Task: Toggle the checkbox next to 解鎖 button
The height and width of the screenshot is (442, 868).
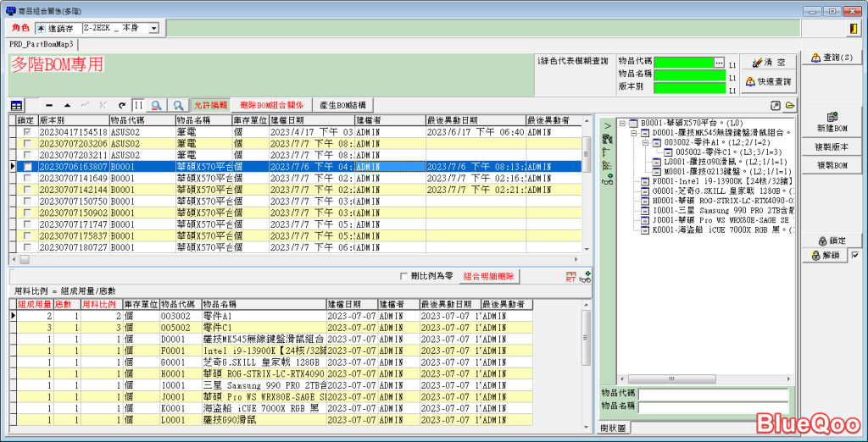Action: click(x=854, y=255)
